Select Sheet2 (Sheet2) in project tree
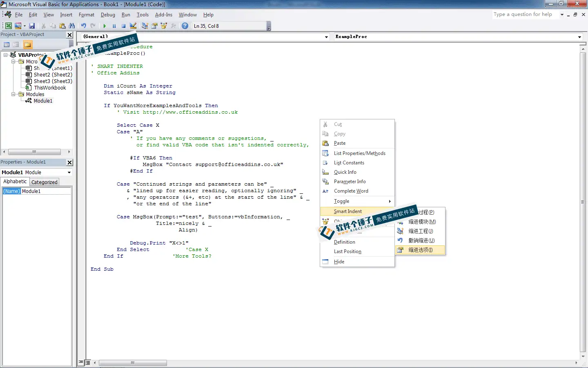 [x=53, y=75]
